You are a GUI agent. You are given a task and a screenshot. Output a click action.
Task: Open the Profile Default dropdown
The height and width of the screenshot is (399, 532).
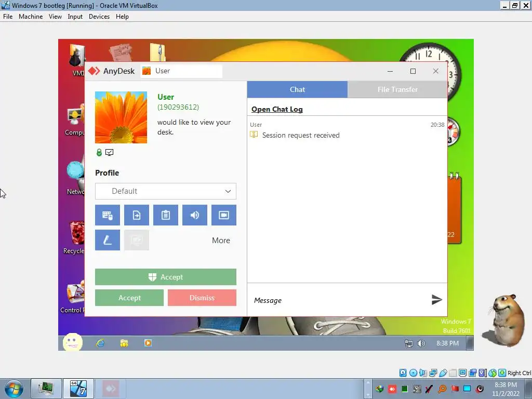pyautogui.click(x=166, y=191)
